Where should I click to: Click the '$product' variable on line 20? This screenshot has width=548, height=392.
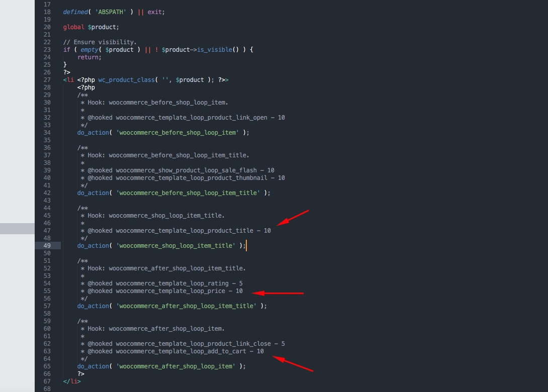[x=102, y=27]
